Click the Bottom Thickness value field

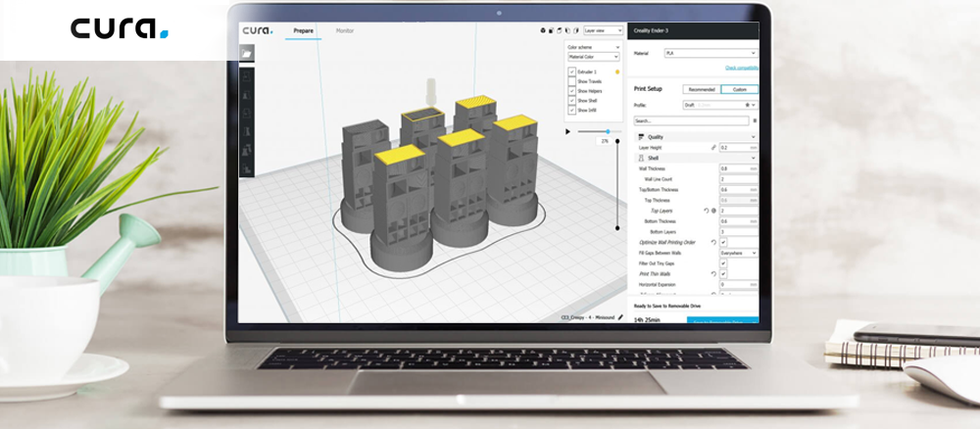click(x=739, y=221)
